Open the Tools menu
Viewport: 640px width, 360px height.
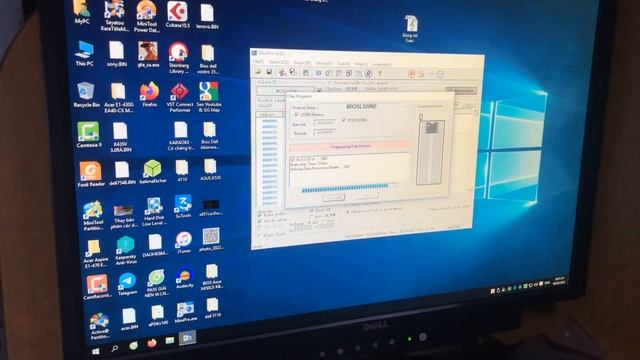click(343, 63)
